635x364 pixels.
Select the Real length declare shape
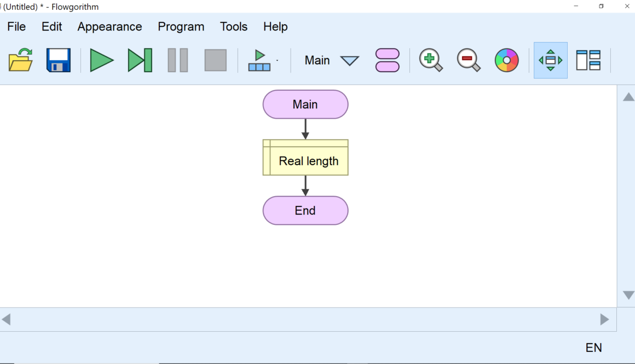pyautogui.click(x=305, y=158)
